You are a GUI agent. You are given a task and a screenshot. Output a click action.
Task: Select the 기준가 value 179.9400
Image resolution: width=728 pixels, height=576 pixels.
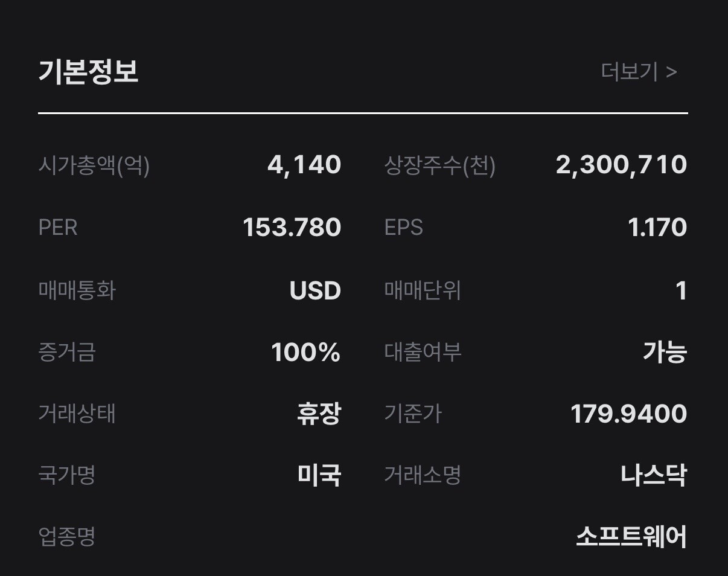(x=628, y=414)
